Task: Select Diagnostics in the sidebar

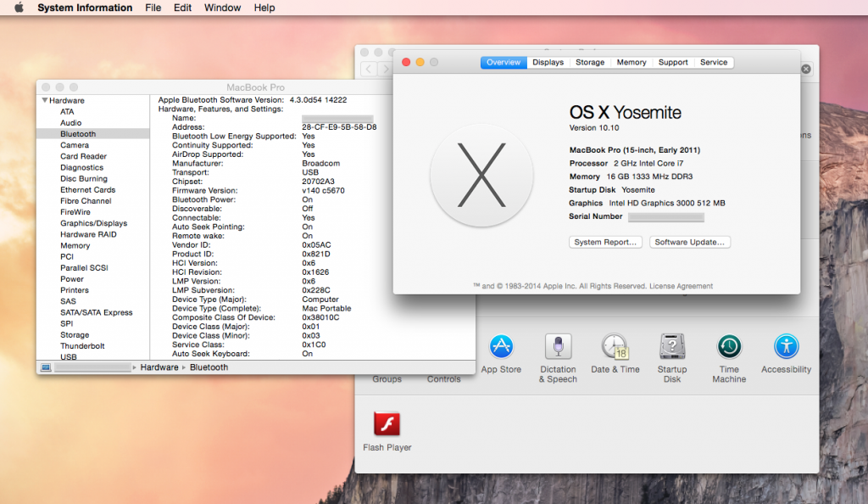Action: pos(82,167)
